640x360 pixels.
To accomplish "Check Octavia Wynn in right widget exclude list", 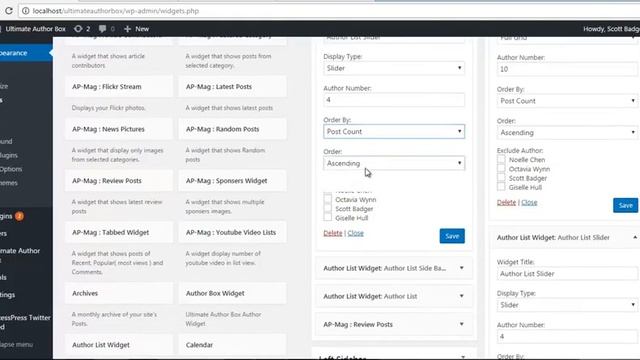I will coord(501,169).
